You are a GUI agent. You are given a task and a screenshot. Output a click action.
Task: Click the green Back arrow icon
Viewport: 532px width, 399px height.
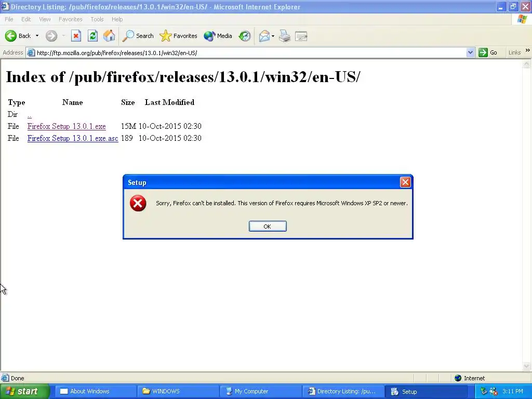pos(11,36)
